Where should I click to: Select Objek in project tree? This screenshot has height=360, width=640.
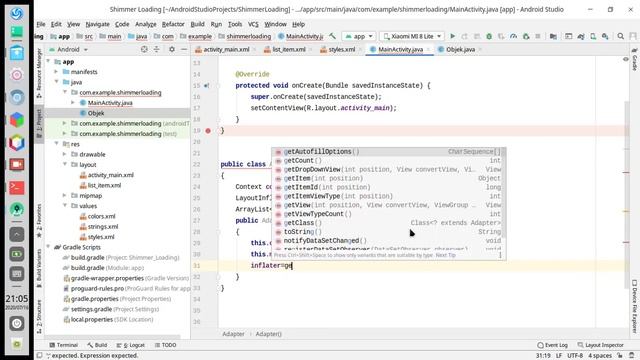tap(96, 113)
